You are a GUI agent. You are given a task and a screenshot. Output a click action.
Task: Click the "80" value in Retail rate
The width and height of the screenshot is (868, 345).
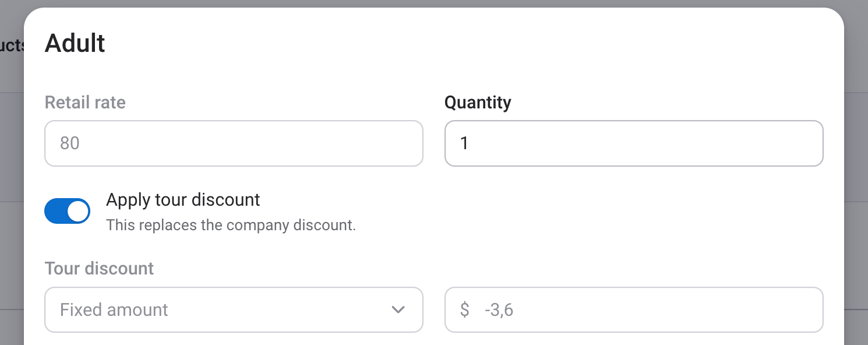click(70, 143)
